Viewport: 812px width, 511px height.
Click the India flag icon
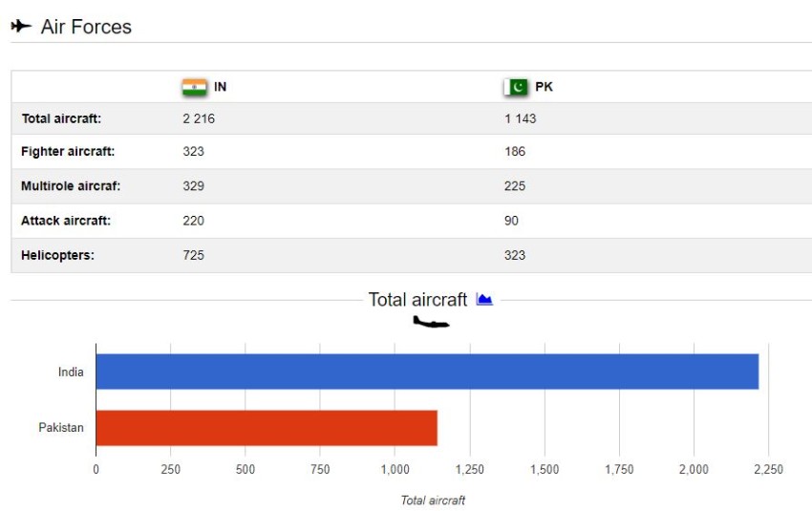pyautogui.click(x=194, y=87)
